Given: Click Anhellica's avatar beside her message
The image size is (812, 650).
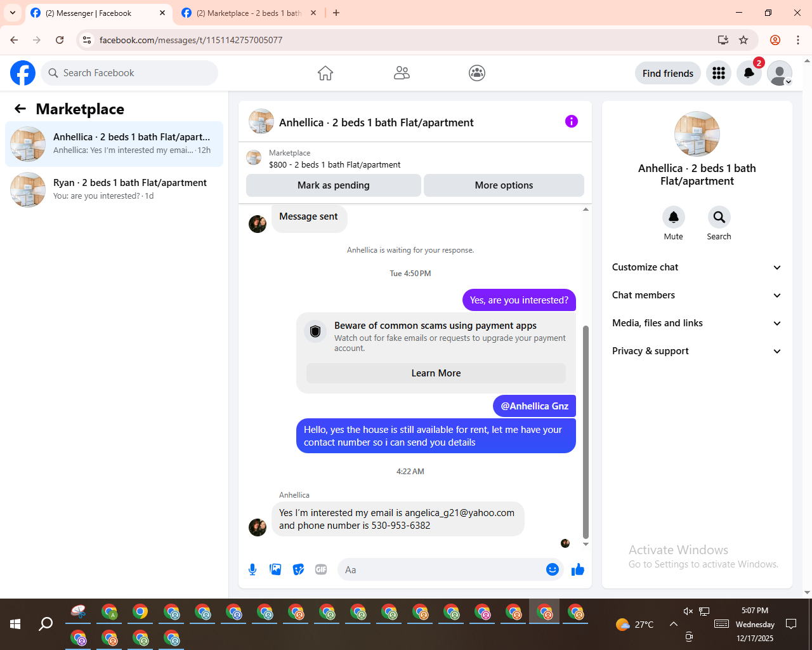Looking at the screenshot, I should click(258, 527).
